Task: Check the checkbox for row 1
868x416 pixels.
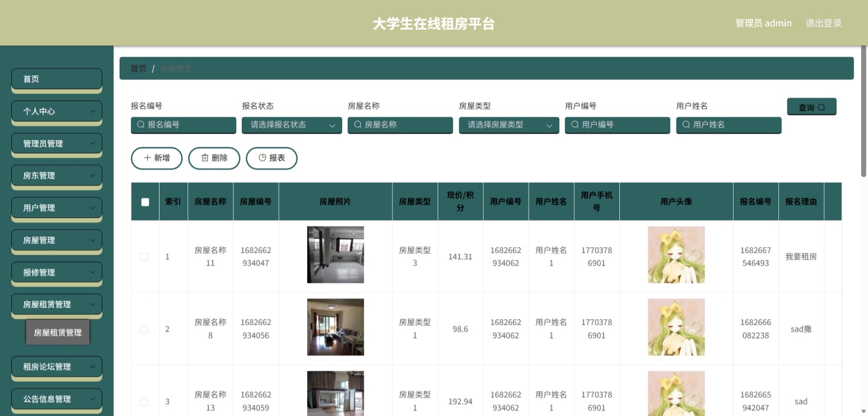Action: pos(144,257)
